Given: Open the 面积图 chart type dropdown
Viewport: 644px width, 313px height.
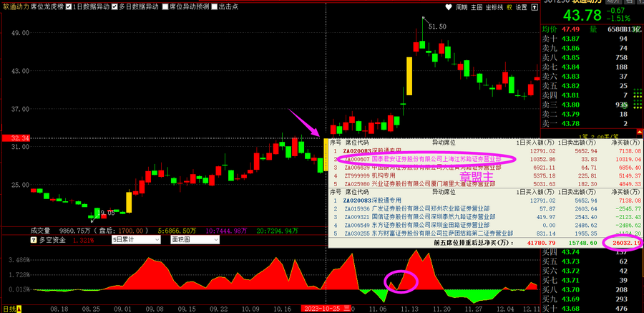Looking at the screenshot, I should pyautogui.click(x=195, y=240).
